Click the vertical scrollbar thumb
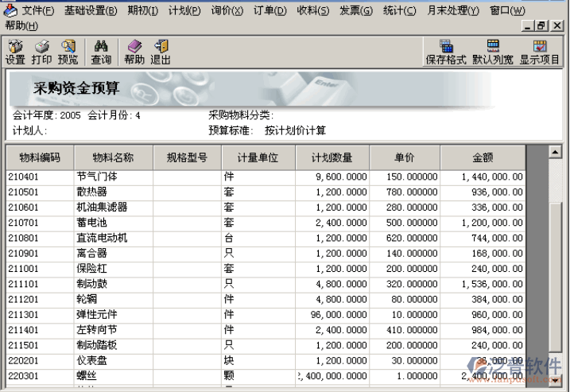Image resolution: width=570 pixels, height=392 pixels. (555, 277)
